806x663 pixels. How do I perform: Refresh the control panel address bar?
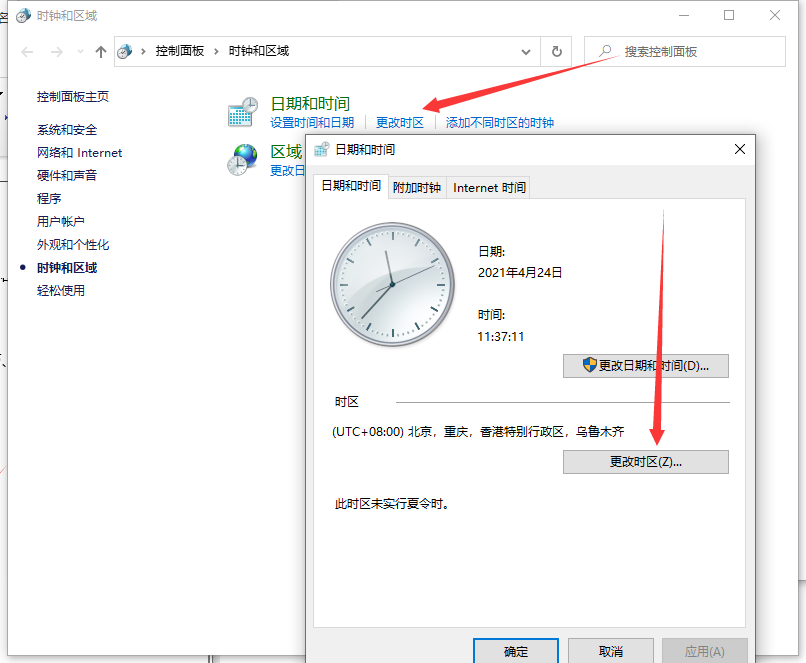click(x=556, y=51)
